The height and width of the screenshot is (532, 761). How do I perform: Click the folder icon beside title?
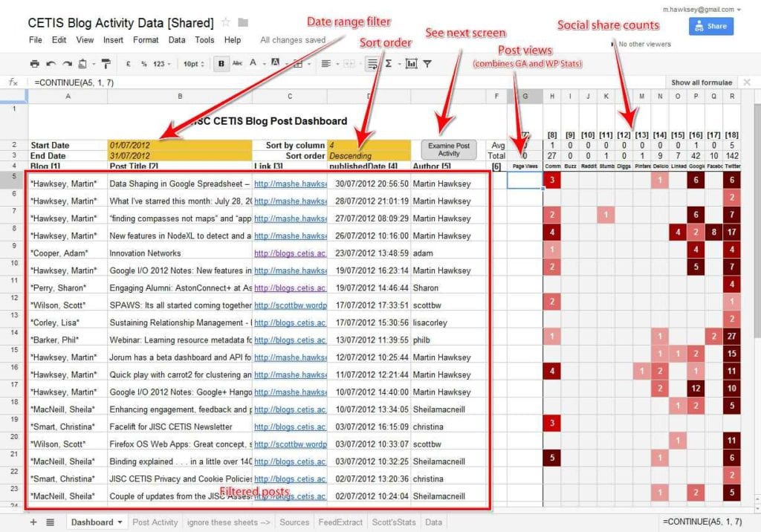(243, 22)
